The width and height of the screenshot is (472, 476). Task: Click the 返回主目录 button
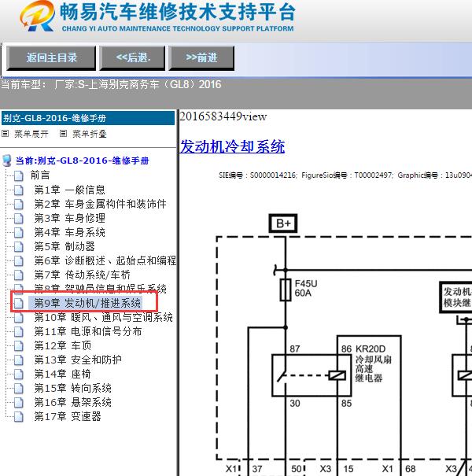(x=51, y=57)
